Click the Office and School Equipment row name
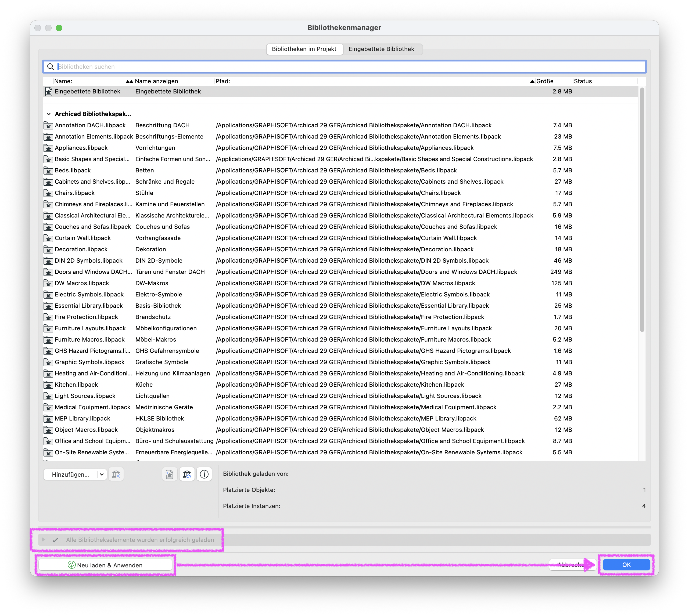689x616 pixels. click(x=92, y=441)
